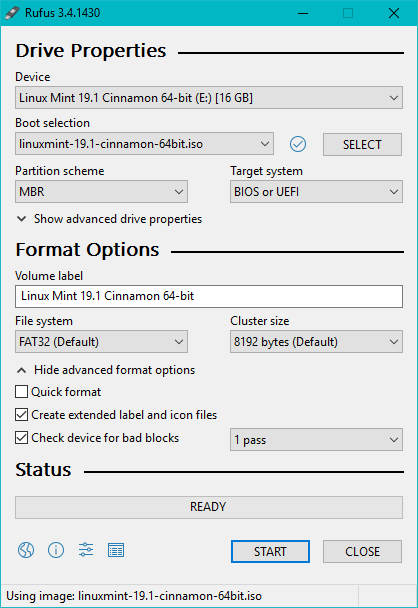Open the Cluster size dropdown
Image resolution: width=418 pixels, height=608 pixels.
point(316,342)
